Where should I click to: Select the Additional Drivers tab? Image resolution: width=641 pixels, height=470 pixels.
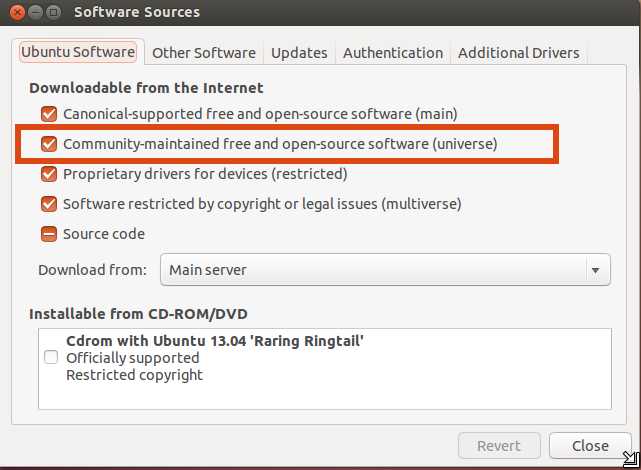click(519, 53)
